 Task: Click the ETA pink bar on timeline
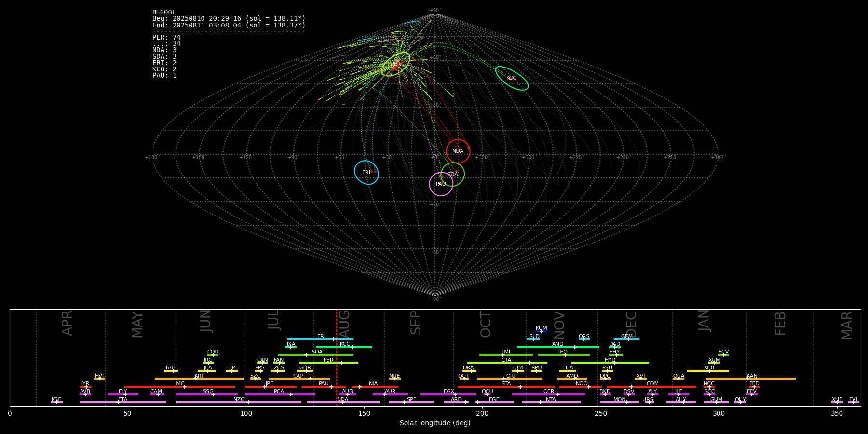tap(123, 402)
